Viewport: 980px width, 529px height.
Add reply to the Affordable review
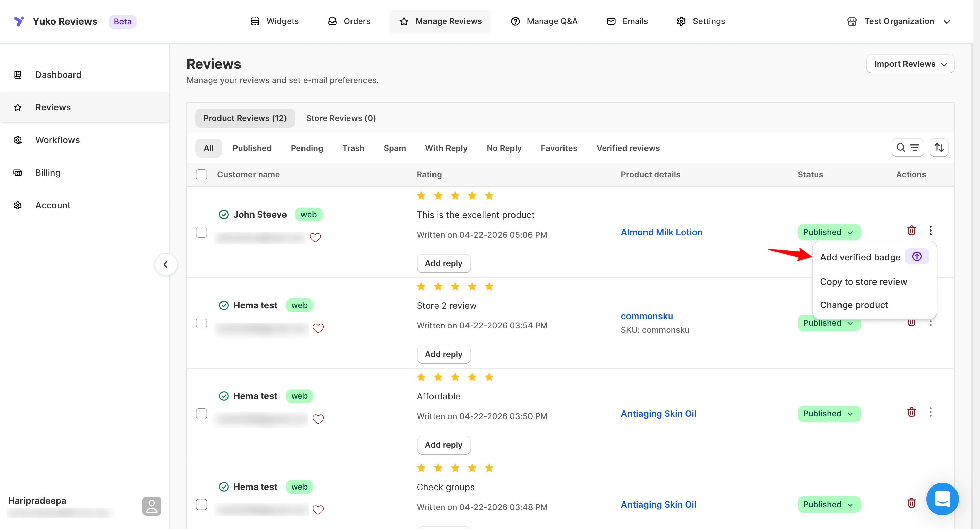[444, 445]
